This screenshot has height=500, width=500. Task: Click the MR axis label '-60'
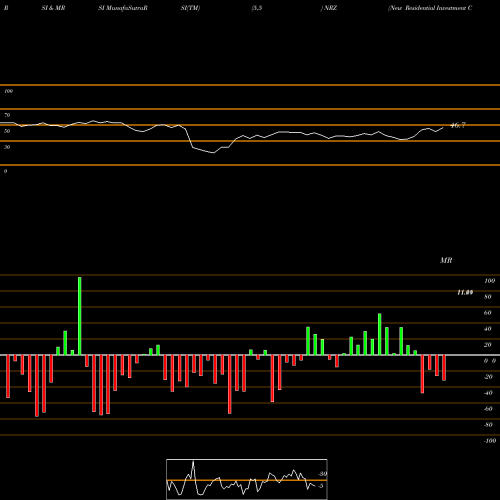pos(488,409)
